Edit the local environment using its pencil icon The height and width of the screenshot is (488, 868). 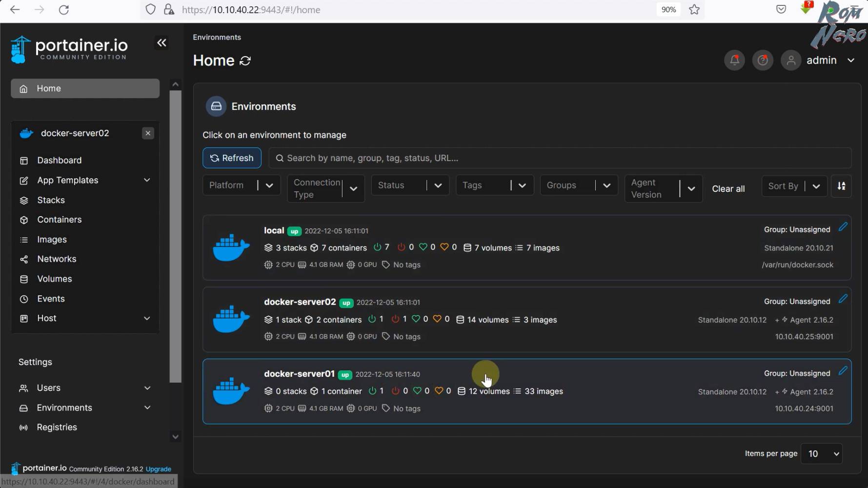click(843, 226)
